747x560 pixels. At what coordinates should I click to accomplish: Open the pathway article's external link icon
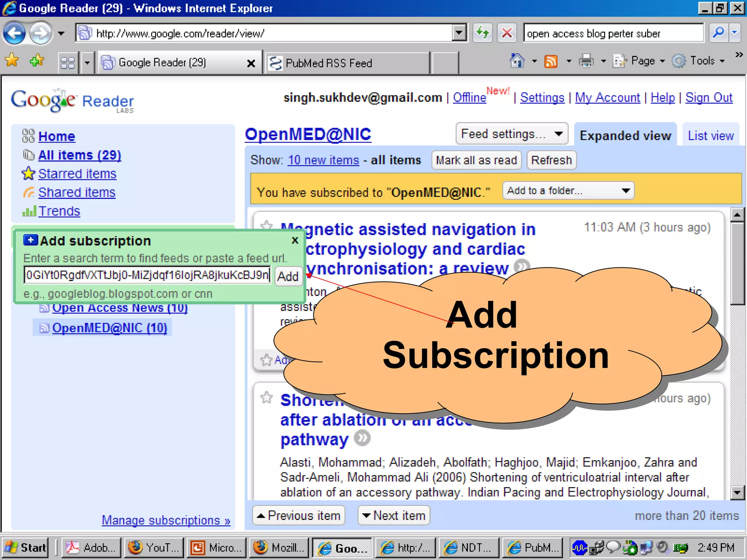click(x=362, y=438)
